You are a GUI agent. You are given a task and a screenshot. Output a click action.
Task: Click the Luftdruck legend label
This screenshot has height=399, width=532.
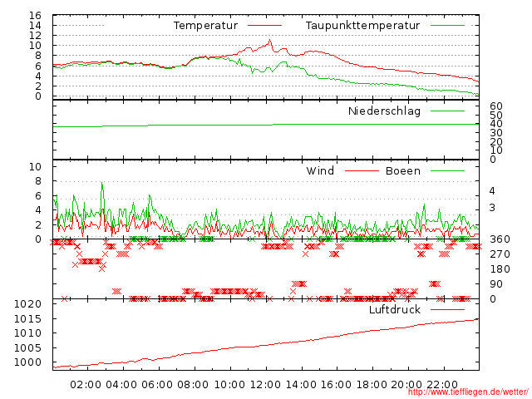coord(395,309)
